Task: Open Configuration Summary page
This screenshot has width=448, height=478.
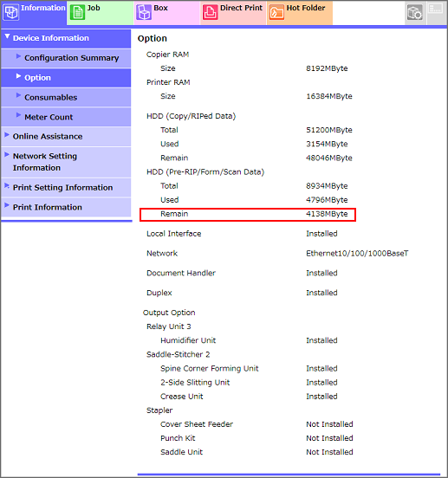Action: coord(66,58)
